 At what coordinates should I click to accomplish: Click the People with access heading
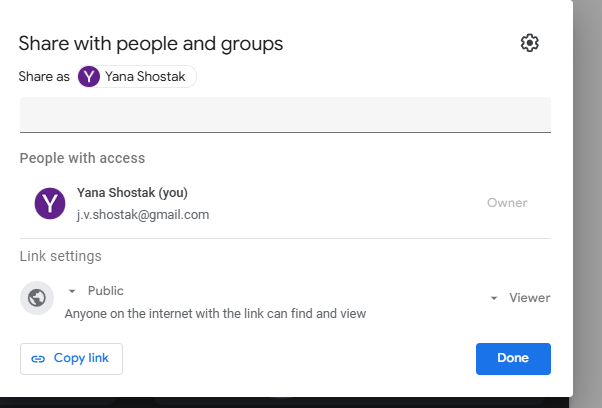tap(82, 158)
